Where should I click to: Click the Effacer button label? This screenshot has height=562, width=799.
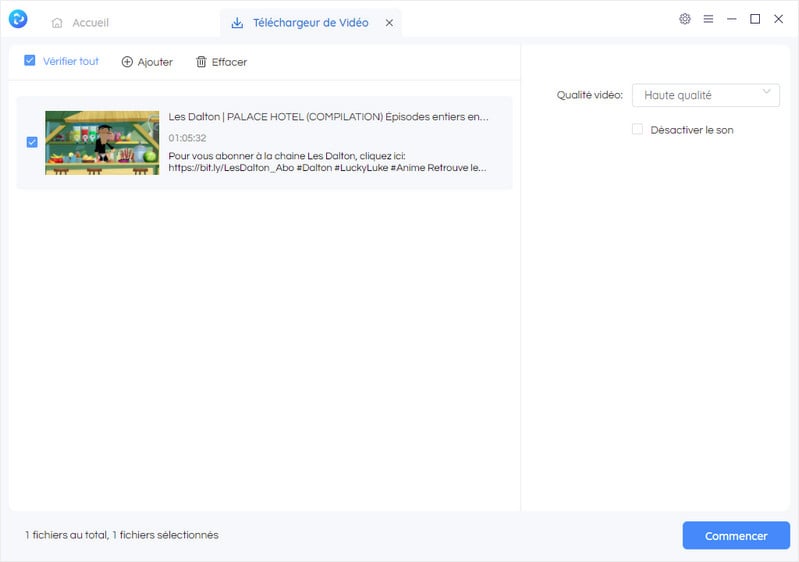click(229, 62)
